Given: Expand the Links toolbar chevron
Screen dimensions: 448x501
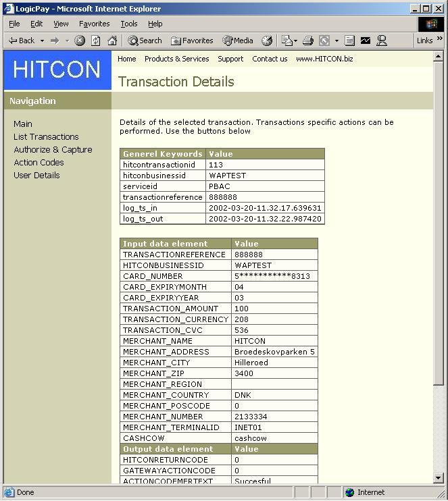Looking at the screenshot, I should point(440,39).
